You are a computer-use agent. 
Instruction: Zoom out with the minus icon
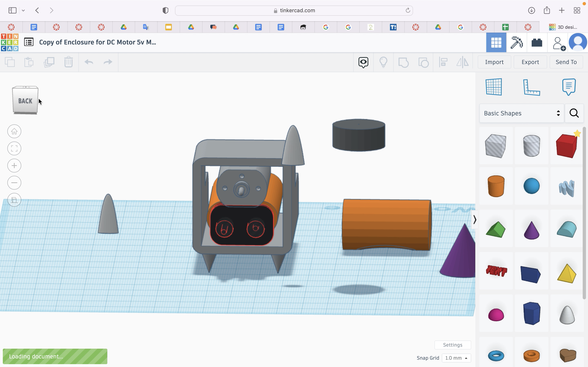(14, 183)
